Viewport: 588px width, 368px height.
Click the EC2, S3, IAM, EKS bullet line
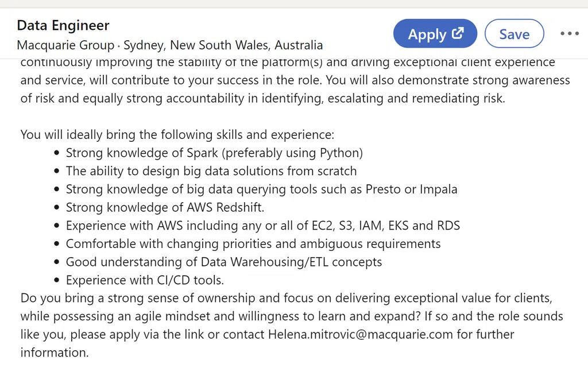pyautogui.click(x=263, y=226)
